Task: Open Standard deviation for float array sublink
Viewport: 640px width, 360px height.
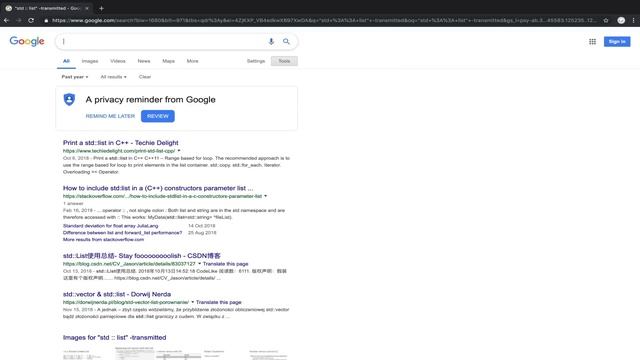Action: (x=111, y=226)
